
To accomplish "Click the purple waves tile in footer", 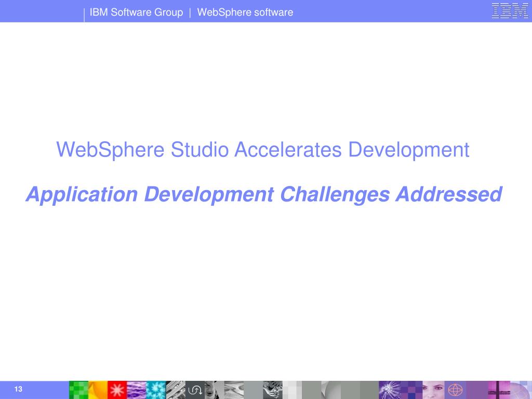I will click(x=137, y=390).
